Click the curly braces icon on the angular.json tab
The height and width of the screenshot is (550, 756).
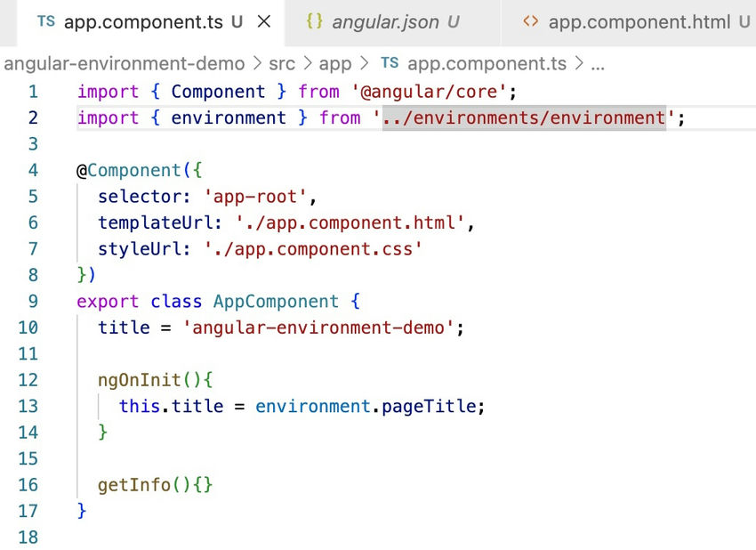click(314, 21)
